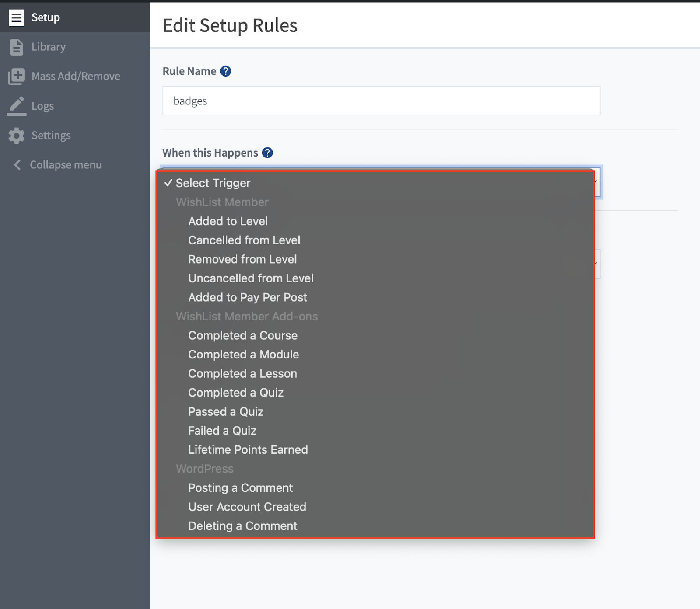
Task: Click the Settings gear icon
Action: pyautogui.click(x=17, y=136)
